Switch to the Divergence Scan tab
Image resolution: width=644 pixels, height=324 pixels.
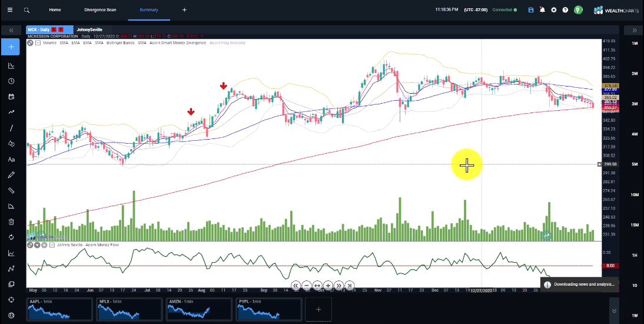click(x=100, y=10)
